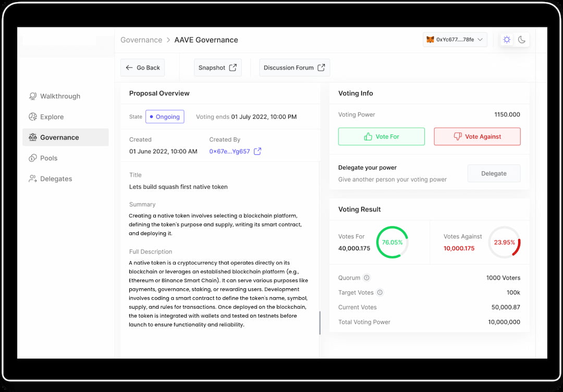The width and height of the screenshot is (563, 392).
Task: Click the Delegates people icon in sidebar
Action: click(33, 179)
